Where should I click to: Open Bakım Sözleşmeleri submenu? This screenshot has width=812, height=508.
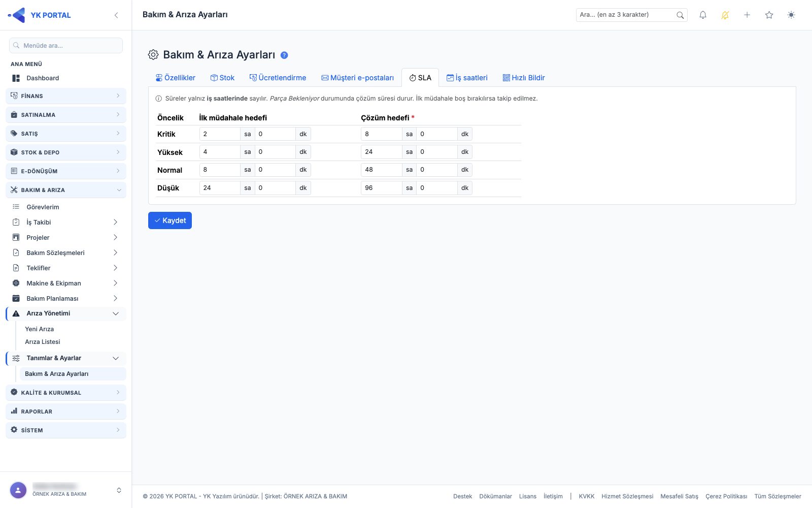[x=66, y=253]
